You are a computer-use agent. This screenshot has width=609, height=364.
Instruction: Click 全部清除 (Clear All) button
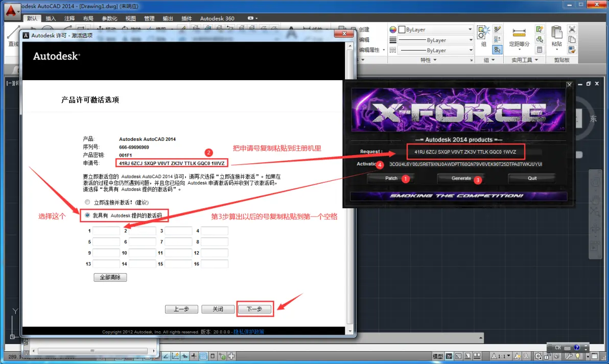click(x=110, y=277)
